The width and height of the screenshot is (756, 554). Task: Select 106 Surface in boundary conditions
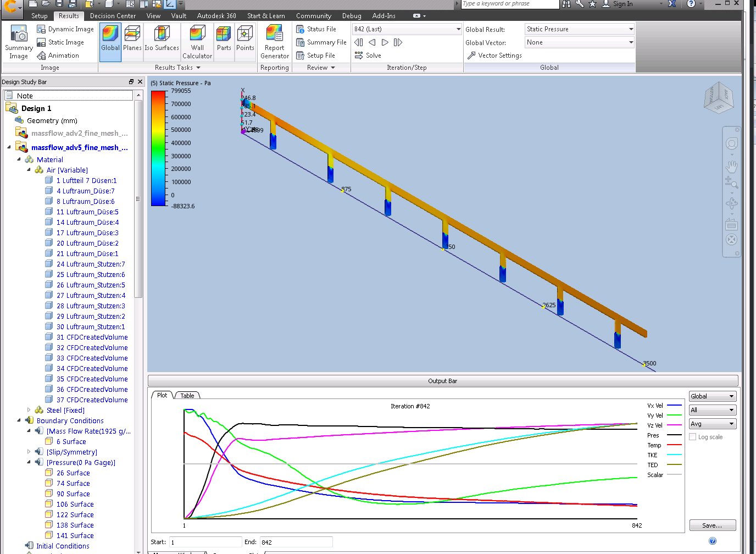[x=75, y=504]
